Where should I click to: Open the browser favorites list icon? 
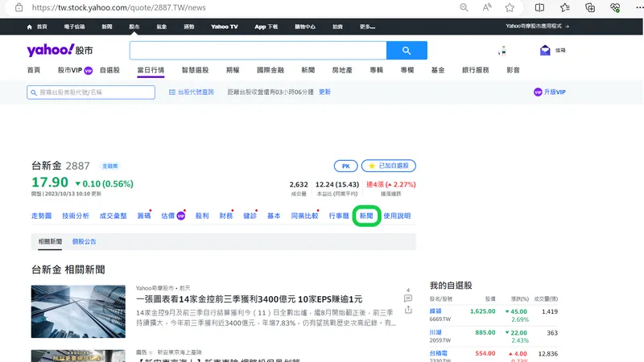tap(565, 7)
